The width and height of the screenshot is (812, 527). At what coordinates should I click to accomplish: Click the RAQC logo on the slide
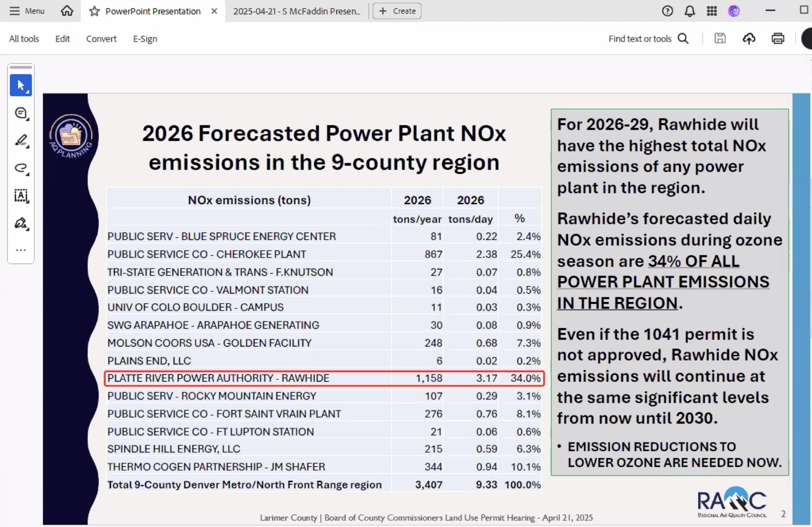click(x=732, y=501)
